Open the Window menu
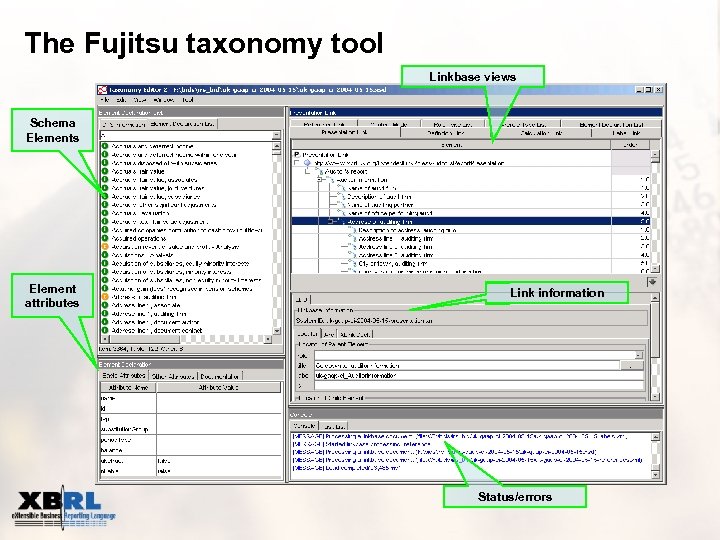 click(163, 100)
